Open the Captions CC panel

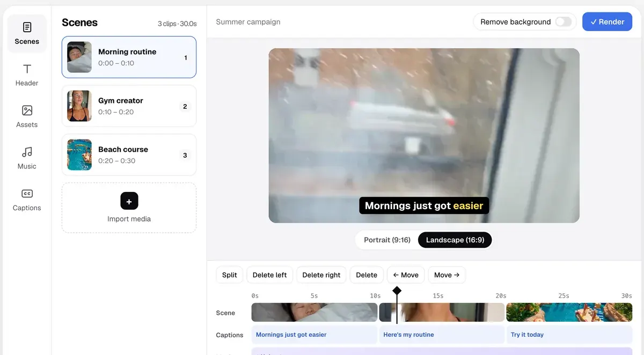pyautogui.click(x=27, y=199)
